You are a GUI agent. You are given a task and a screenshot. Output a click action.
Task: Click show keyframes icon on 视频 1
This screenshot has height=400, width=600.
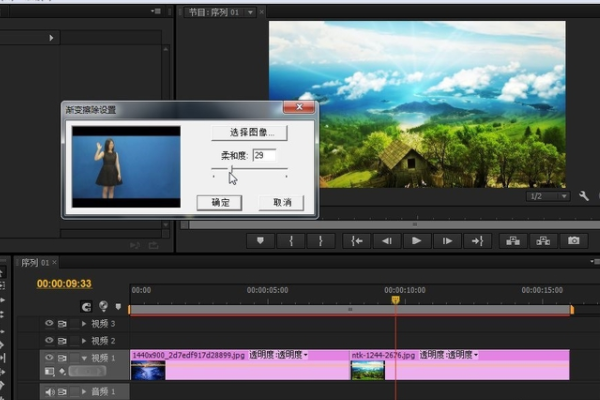[62, 371]
